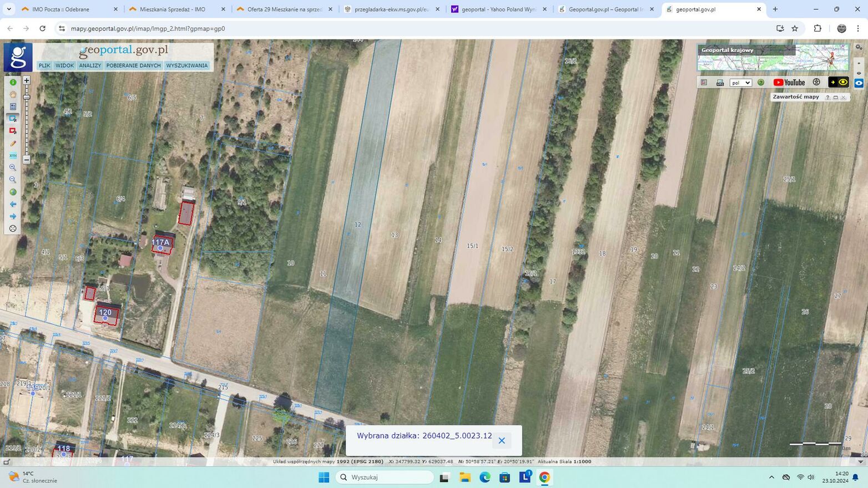Select the red rectangle selection tool
The height and width of the screenshot is (488, 868).
point(13,131)
